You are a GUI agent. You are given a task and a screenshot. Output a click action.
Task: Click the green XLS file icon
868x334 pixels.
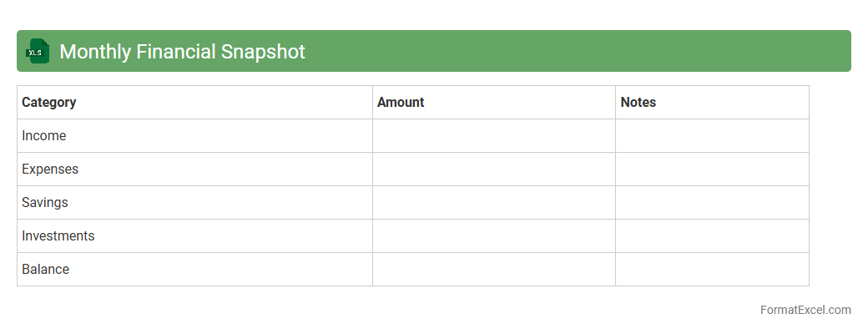coord(38,51)
